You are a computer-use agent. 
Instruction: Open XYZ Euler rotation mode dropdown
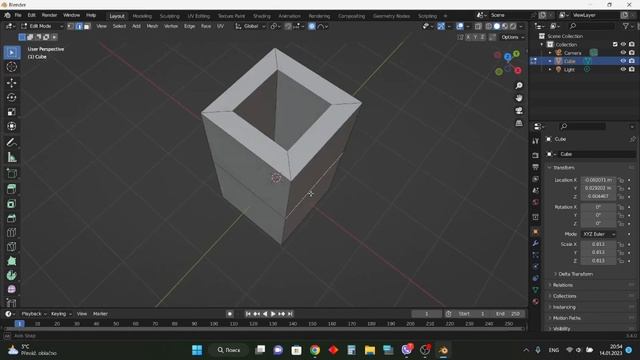tap(598, 234)
